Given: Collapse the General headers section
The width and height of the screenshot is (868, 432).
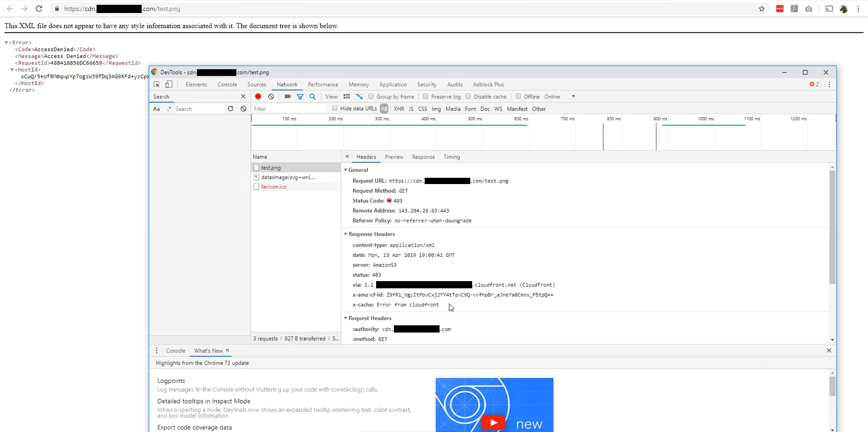Looking at the screenshot, I should click(x=345, y=170).
